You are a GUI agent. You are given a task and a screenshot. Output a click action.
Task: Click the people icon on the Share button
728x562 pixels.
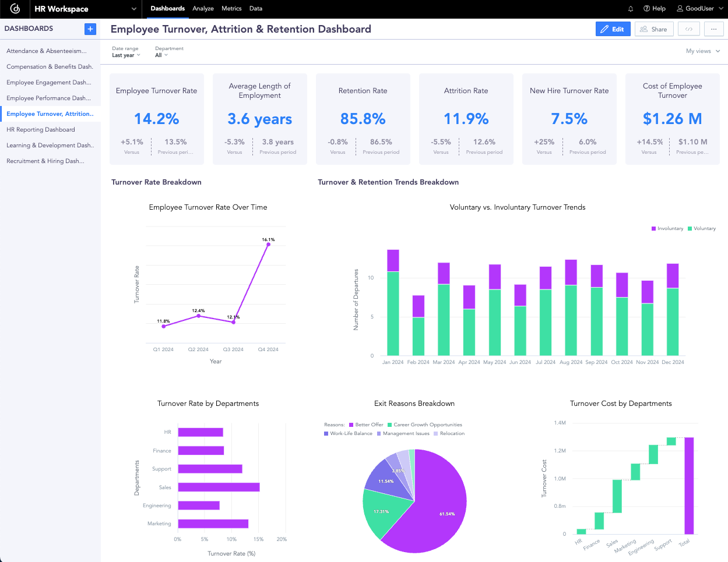click(643, 29)
